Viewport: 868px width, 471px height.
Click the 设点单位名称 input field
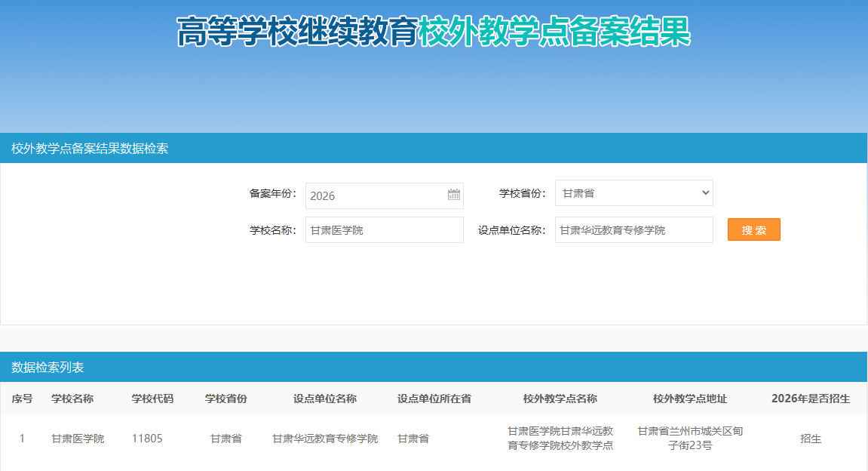(633, 230)
